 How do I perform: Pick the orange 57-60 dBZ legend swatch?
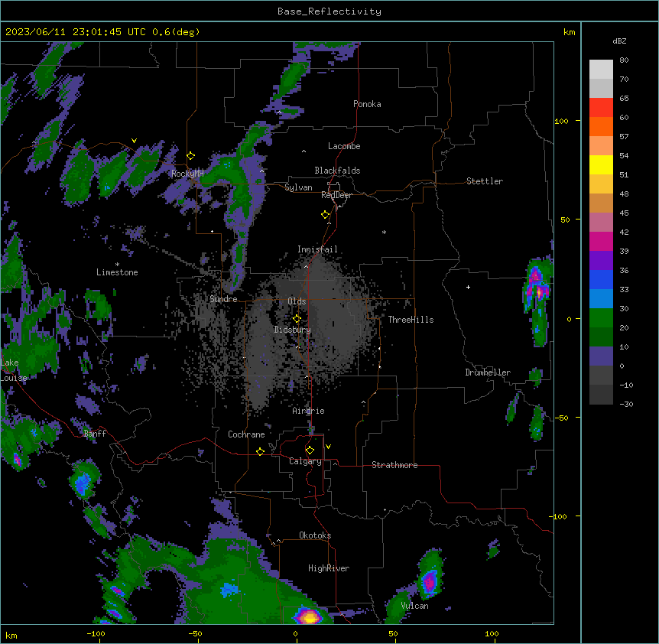tap(601, 126)
